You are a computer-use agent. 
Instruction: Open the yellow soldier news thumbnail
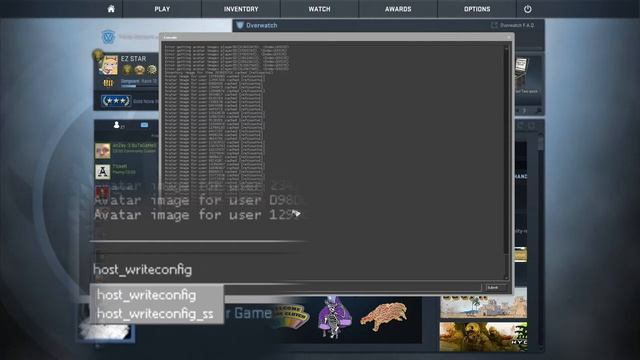pos(483,337)
